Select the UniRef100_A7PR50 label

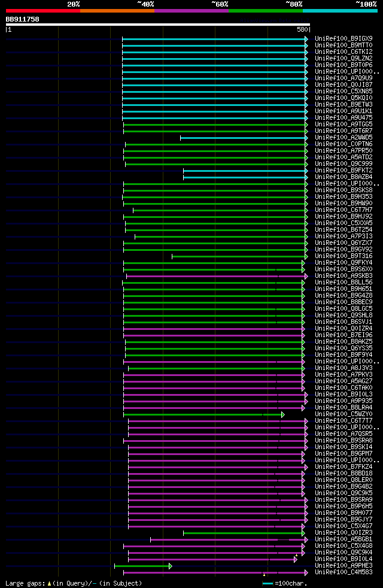coord(344,151)
